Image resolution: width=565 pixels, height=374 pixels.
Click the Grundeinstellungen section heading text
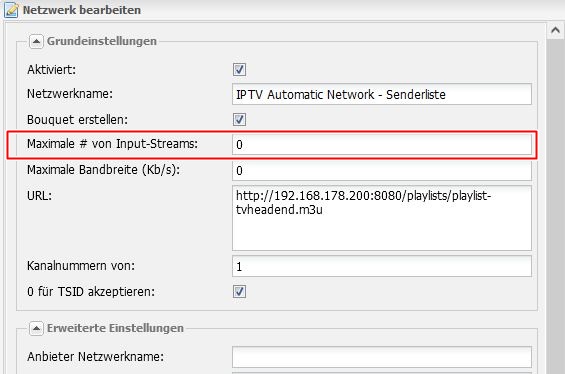point(102,41)
